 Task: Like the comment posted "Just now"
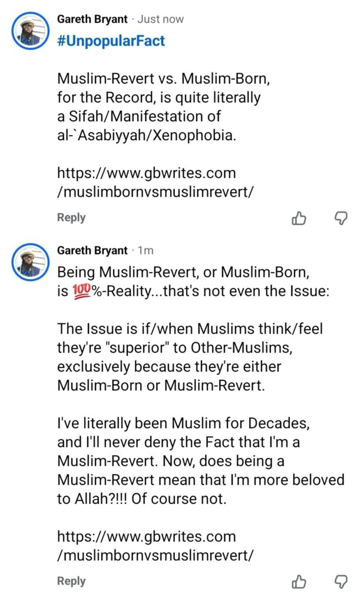pos(299,218)
